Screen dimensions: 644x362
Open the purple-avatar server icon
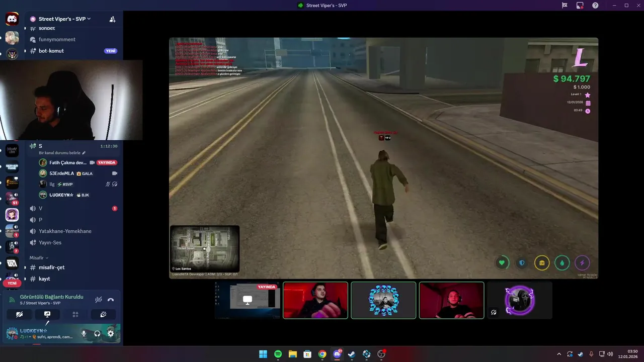tap(12, 215)
